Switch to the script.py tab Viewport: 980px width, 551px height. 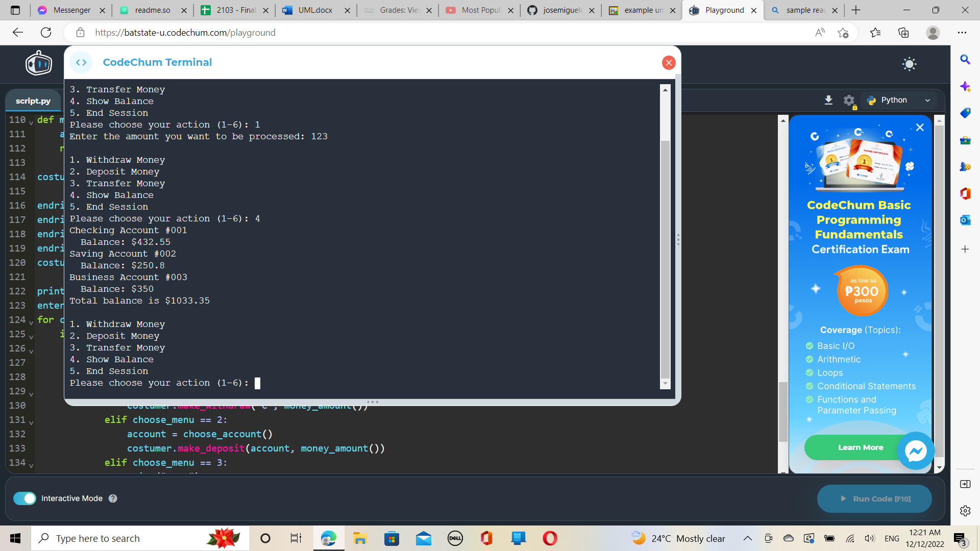pyautogui.click(x=33, y=101)
